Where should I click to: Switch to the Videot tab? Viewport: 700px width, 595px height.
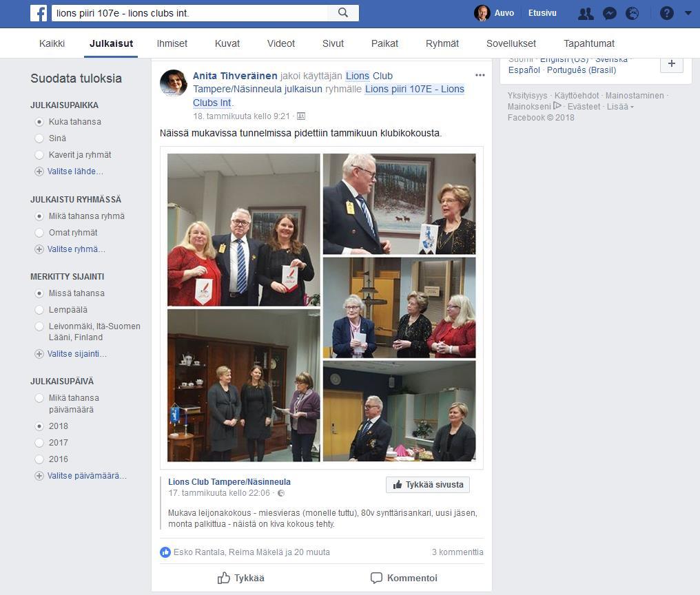(281, 43)
